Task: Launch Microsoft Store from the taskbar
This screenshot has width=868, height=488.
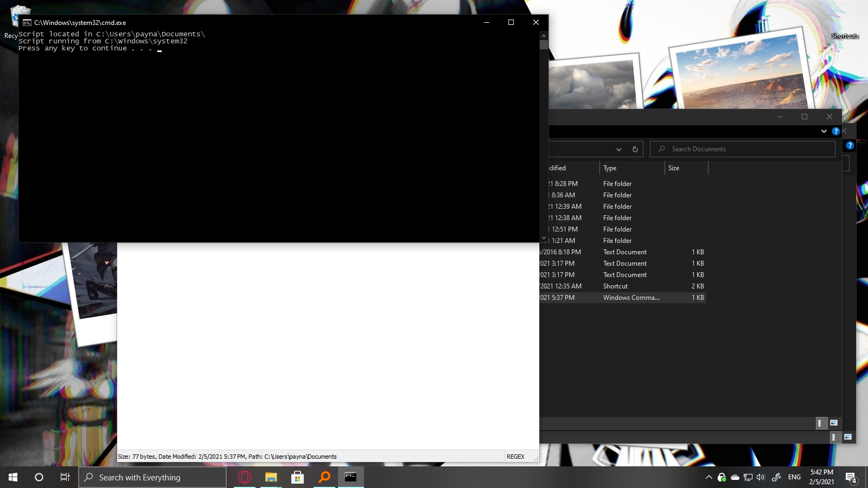Action: 297,477
